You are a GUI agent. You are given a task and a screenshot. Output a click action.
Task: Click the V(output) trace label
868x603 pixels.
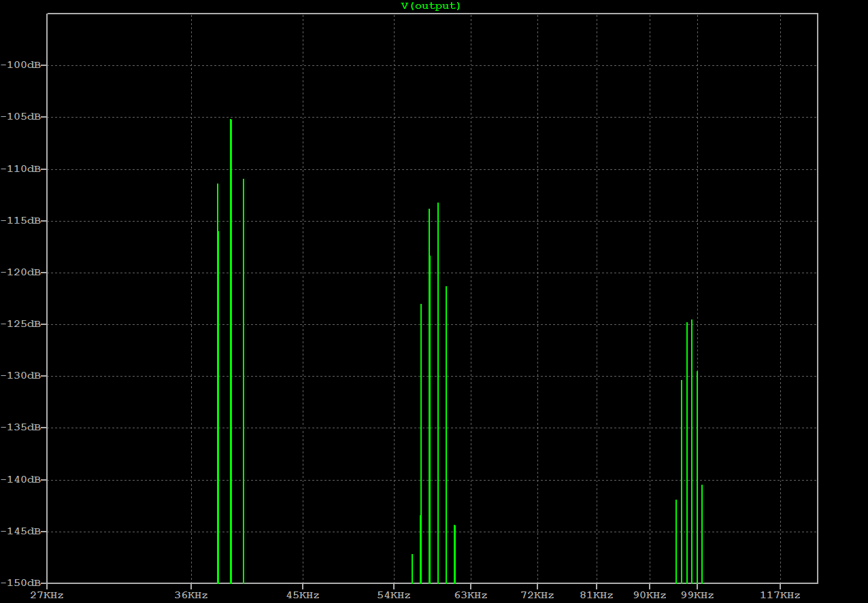(431, 6)
